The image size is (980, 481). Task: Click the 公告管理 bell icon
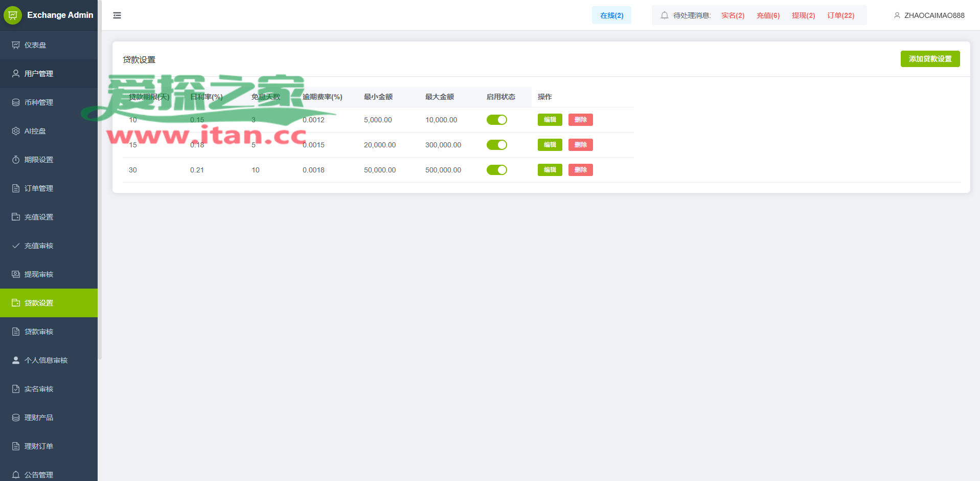click(x=16, y=475)
